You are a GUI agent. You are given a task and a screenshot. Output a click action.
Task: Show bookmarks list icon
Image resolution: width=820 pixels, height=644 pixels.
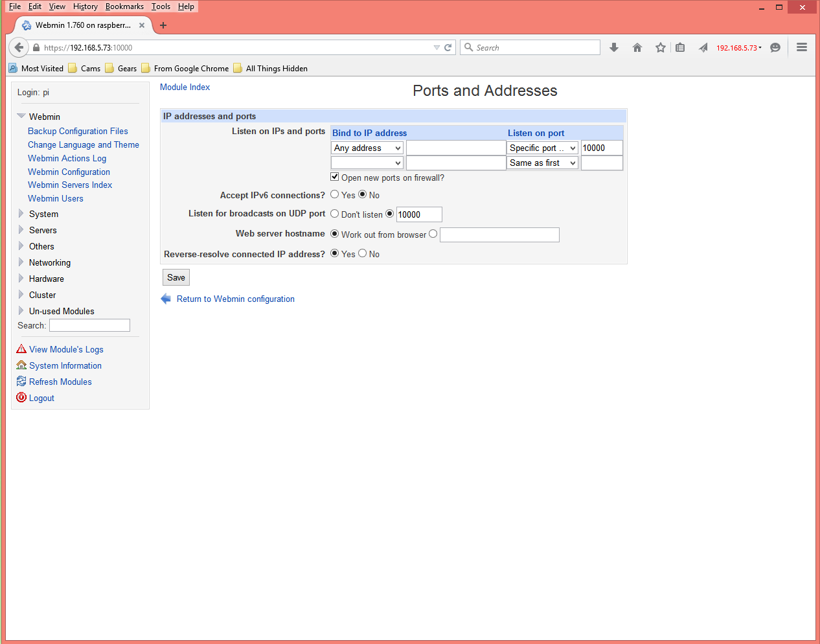680,47
